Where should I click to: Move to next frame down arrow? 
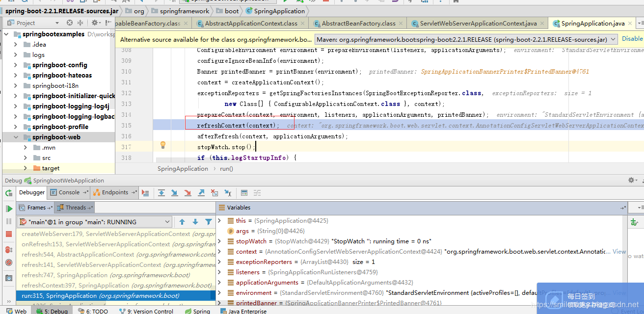pos(195,222)
